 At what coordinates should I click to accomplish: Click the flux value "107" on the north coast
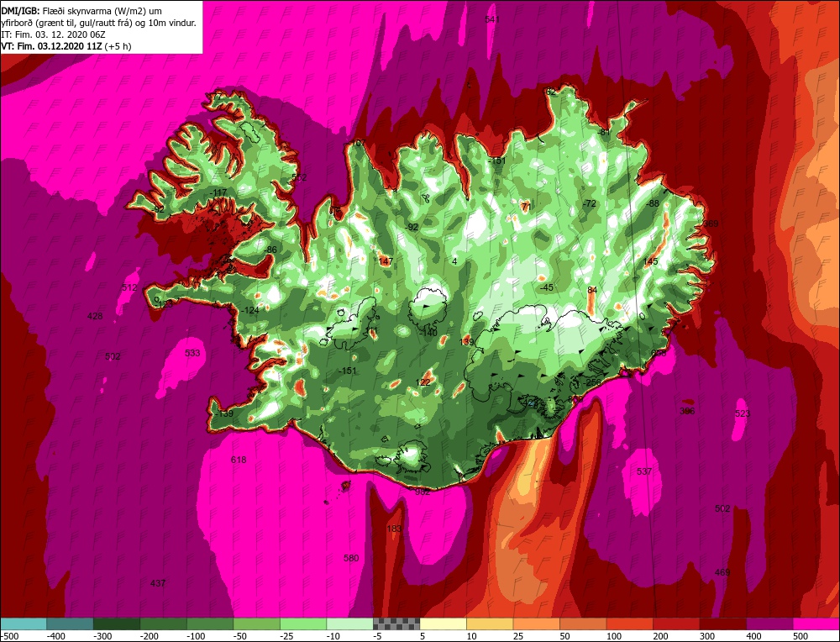tap(358, 143)
